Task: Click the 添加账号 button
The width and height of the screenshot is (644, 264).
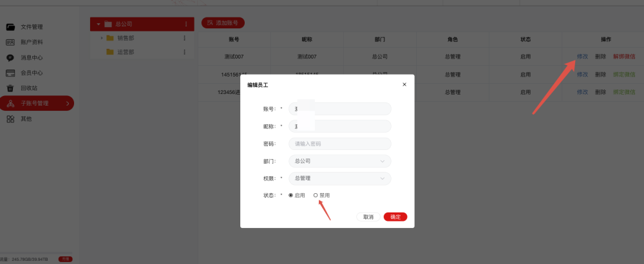Action: tap(223, 23)
